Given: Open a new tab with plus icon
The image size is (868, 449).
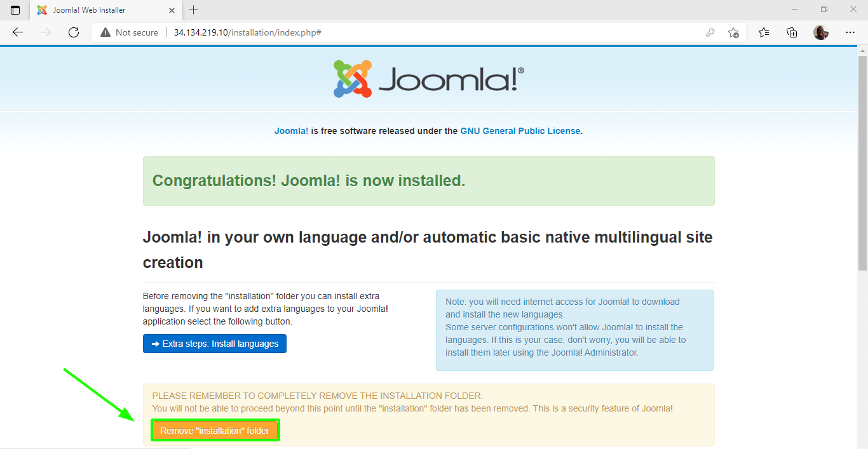Looking at the screenshot, I should pos(194,10).
